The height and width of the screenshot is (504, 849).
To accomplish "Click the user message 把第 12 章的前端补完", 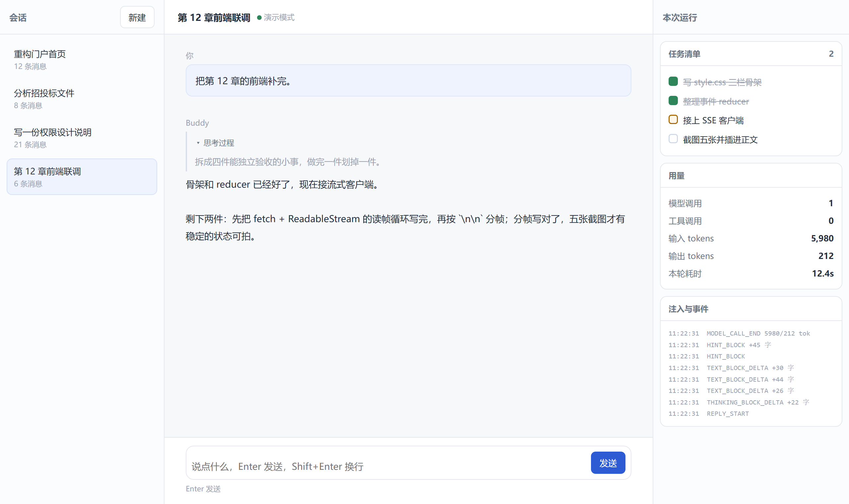I will [408, 81].
